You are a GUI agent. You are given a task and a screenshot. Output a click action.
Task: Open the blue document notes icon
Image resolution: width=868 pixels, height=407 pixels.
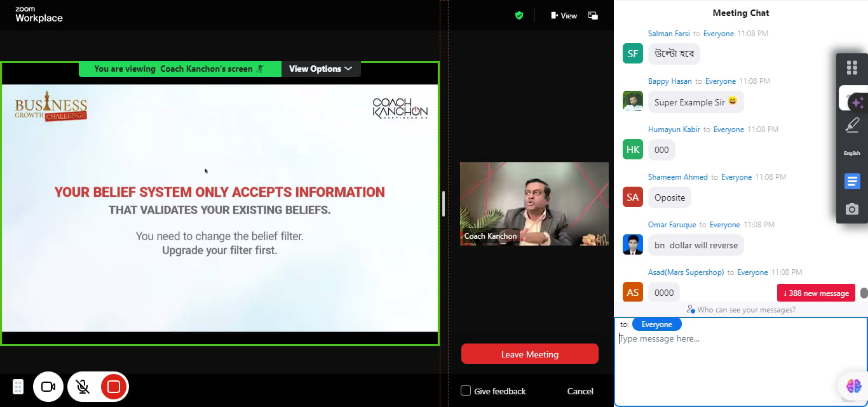point(852,181)
